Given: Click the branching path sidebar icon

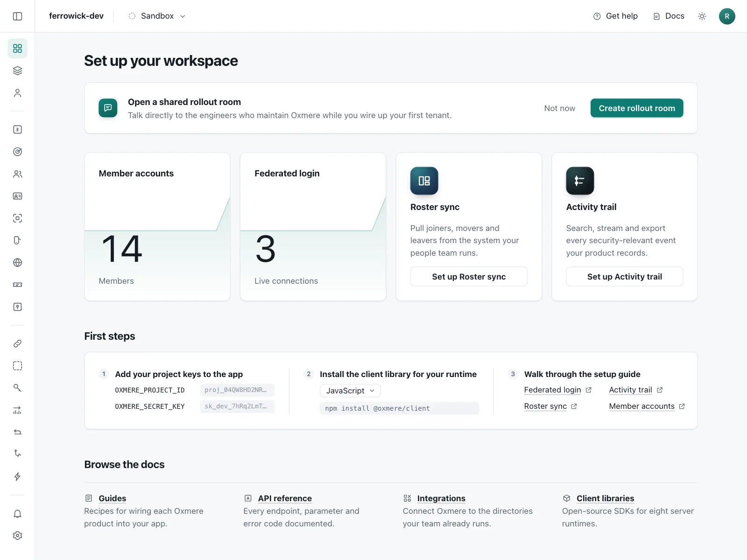Looking at the screenshot, I should coord(17,454).
